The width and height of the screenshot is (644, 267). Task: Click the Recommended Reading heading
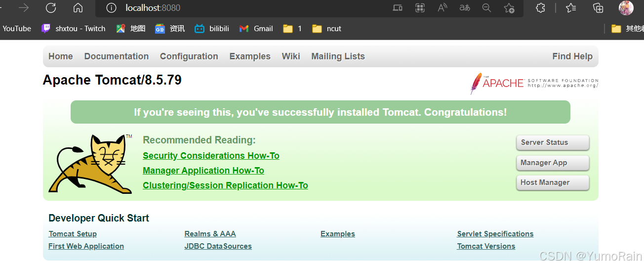tap(199, 140)
